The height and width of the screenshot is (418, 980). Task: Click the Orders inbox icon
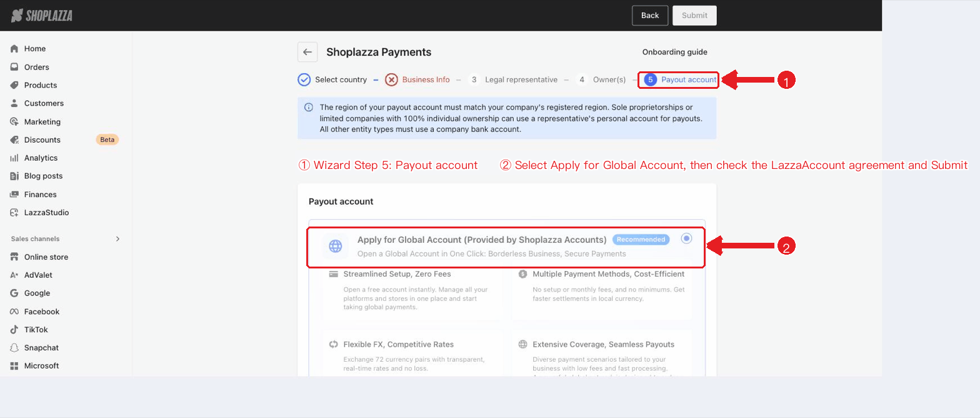click(14, 67)
